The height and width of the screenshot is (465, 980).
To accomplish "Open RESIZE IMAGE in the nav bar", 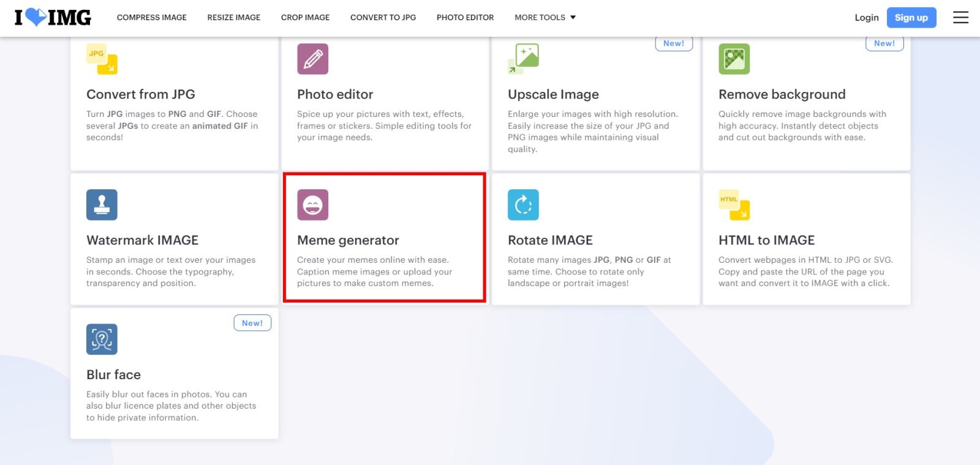I will (234, 17).
